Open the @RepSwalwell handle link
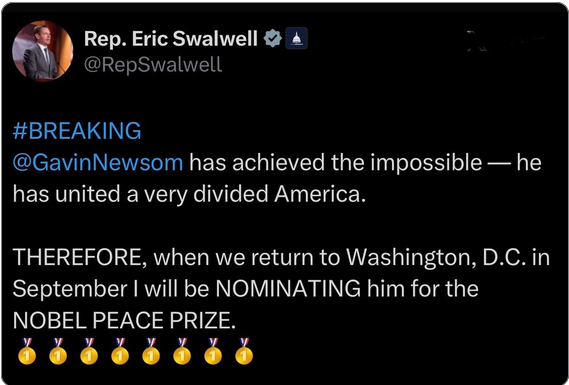 tap(153, 65)
